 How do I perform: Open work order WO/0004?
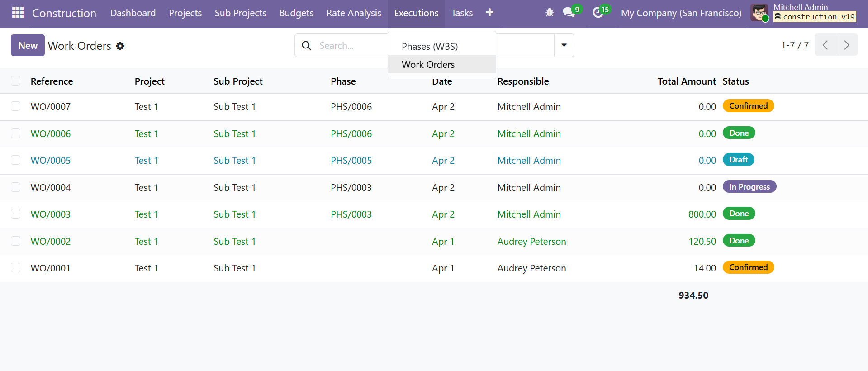(51, 188)
